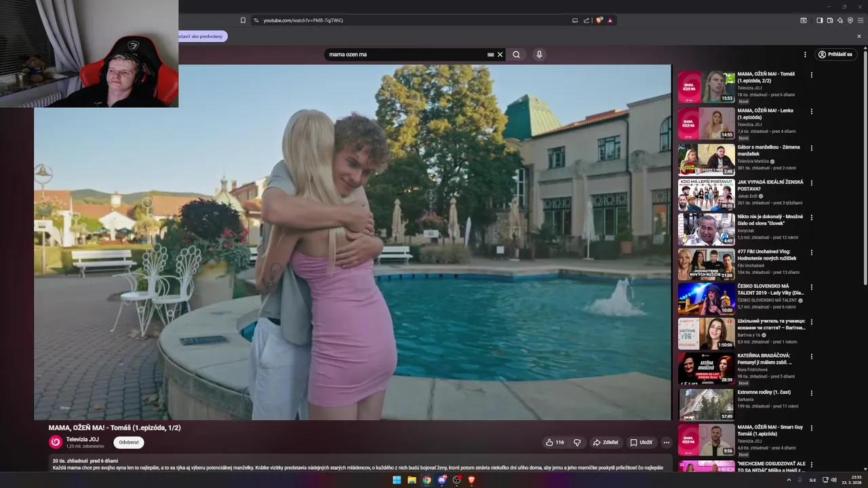Open the ČESKO SLOVENSKO MÁ TALENT 2019 thumbnail
The image size is (868, 488).
[707, 299]
